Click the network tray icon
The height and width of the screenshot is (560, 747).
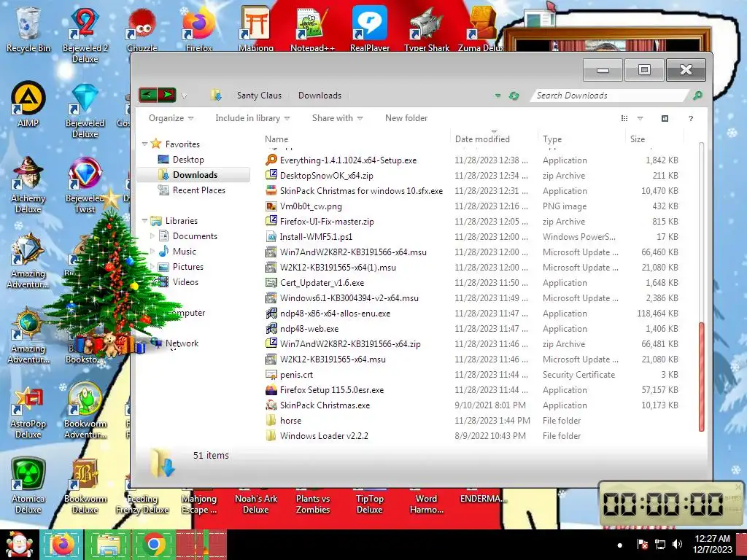click(660, 544)
